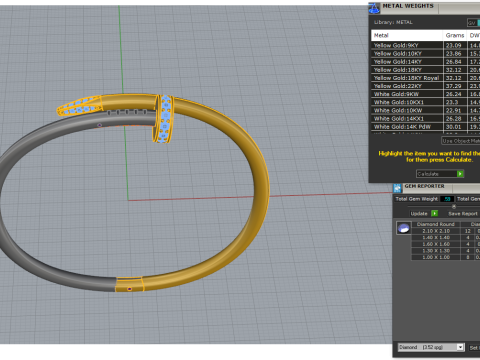
Task: Click the Total Gem Weight value field
Action: pyautogui.click(x=447, y=199)
